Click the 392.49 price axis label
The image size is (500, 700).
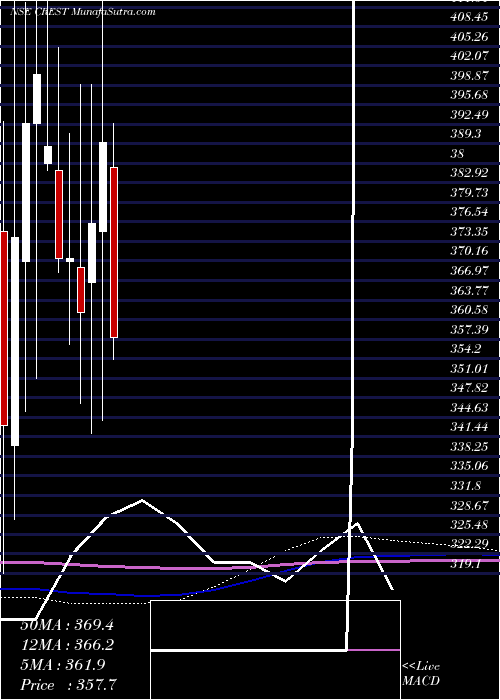point(469,114)
